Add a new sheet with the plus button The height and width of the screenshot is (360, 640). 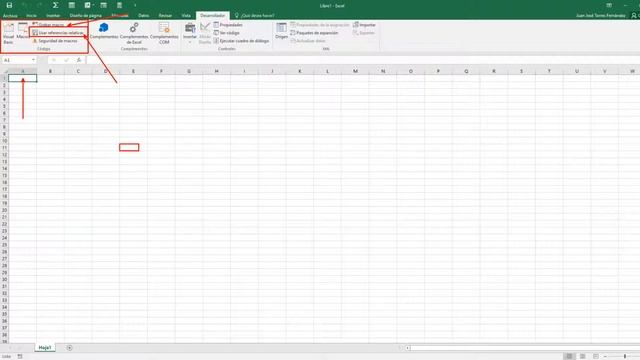(69, 348)
